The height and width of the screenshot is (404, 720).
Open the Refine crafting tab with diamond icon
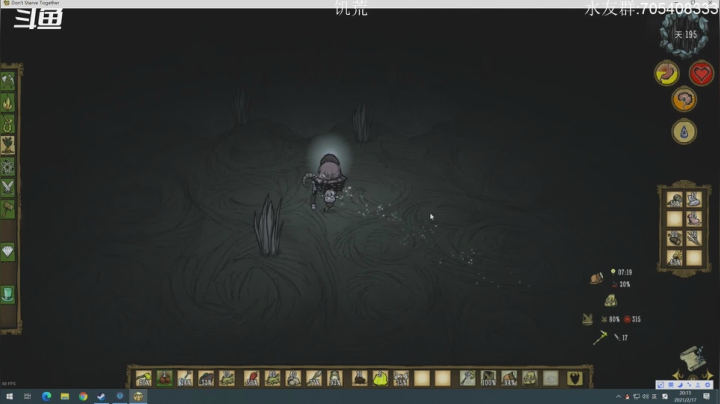pos(8,252)
